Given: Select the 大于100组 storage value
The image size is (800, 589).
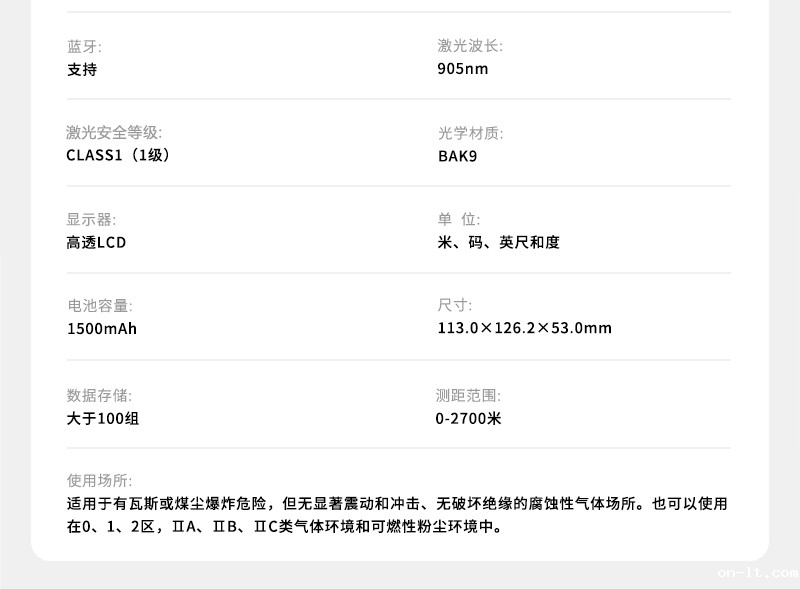Looking at the screenshot, I should coord(102,418).
